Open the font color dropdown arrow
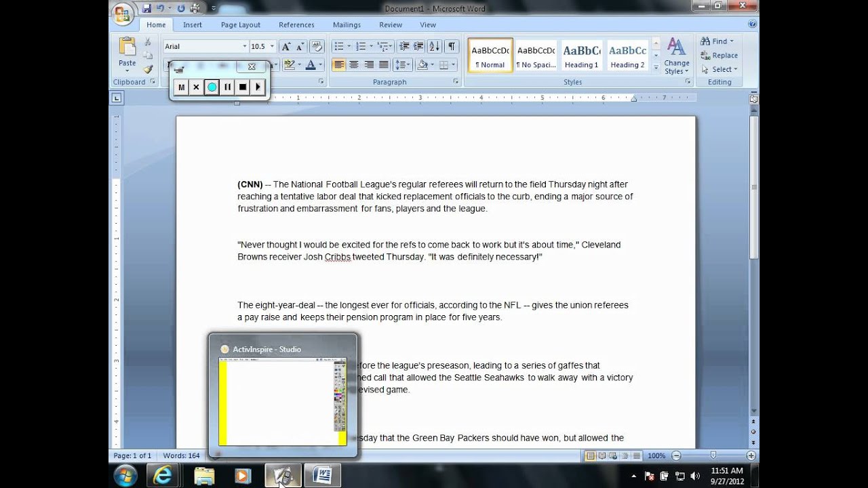Viewport: 868px width, 488px height. point(320,65)
